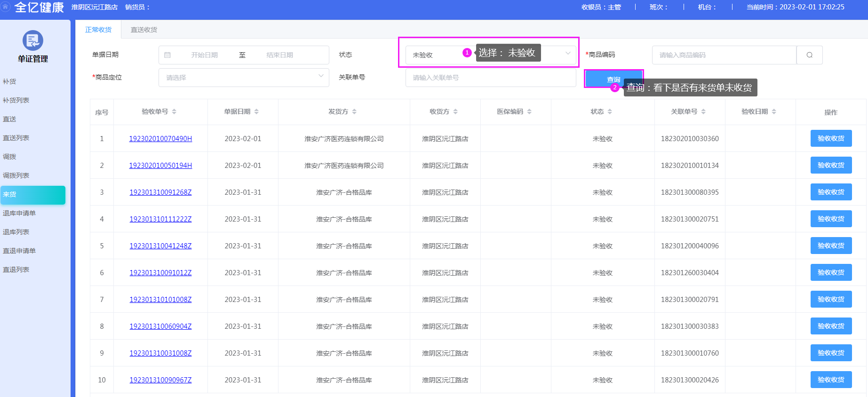Viewport: 868px width, 397px height.
Task: Sort by 单据日期 column arrows
Action: [x=256, y=111]
